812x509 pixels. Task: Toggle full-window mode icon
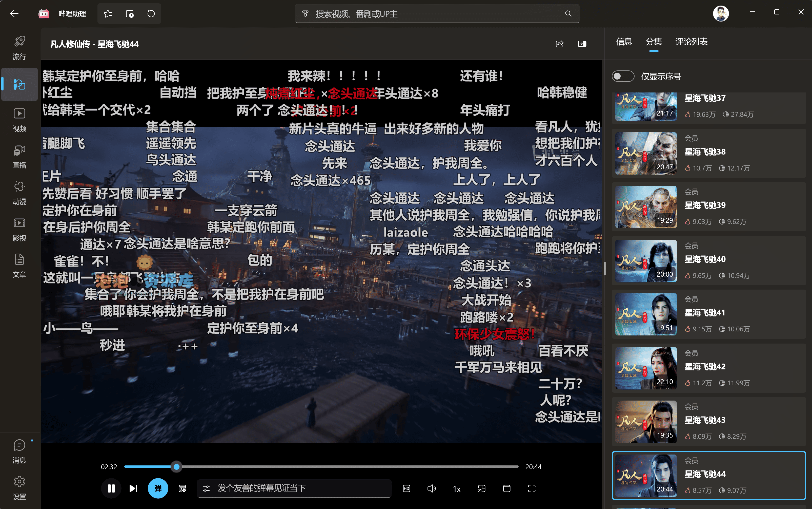click(506, 488)
